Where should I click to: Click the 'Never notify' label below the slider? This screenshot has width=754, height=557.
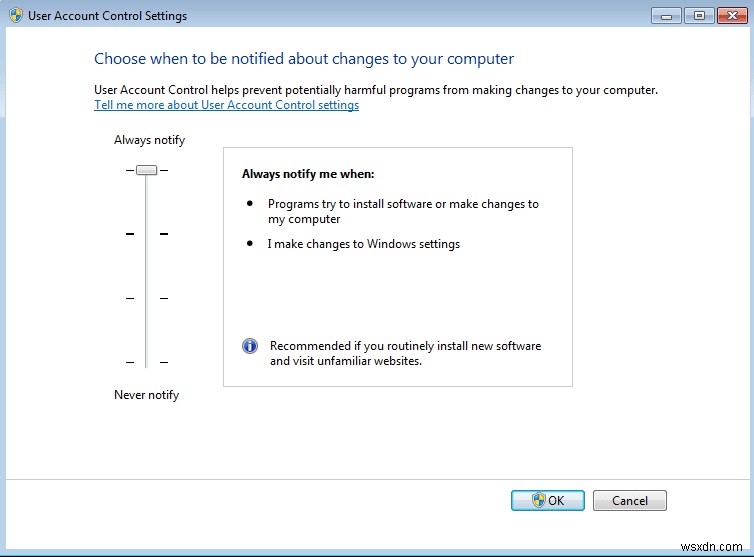click(147, 395)
